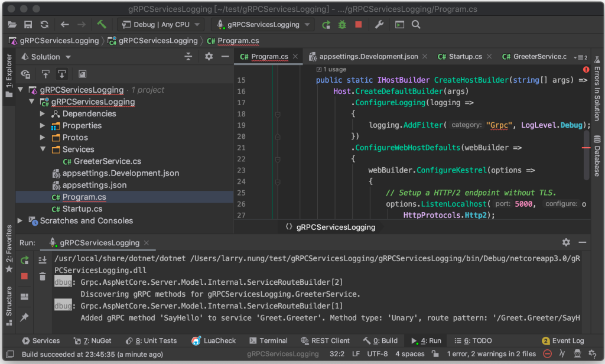Open the REST Client tool window
This screenshot has width=605, height=364.
point(326,341)
